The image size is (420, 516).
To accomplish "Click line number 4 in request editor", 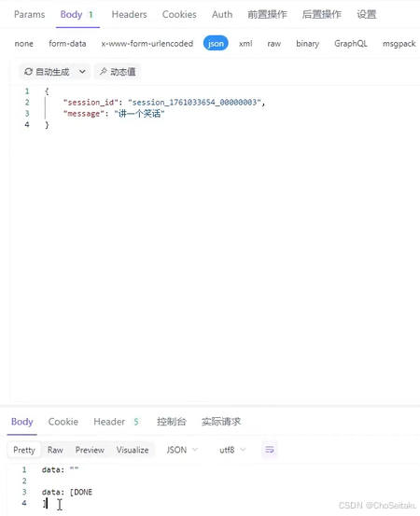I will point(27,124).
